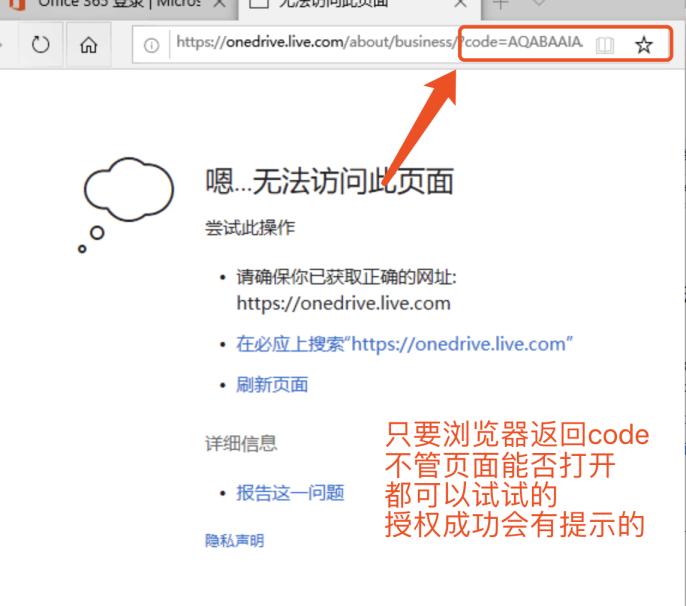This screenshot has height=606, width=686.
Task: Go to the home page icon
Action: 88,45
